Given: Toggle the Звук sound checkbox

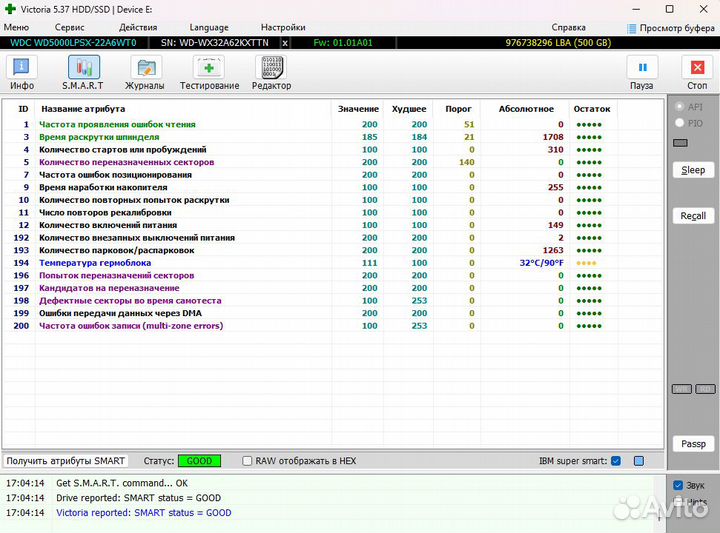Looking at the screenshot, I should (678, 485).
